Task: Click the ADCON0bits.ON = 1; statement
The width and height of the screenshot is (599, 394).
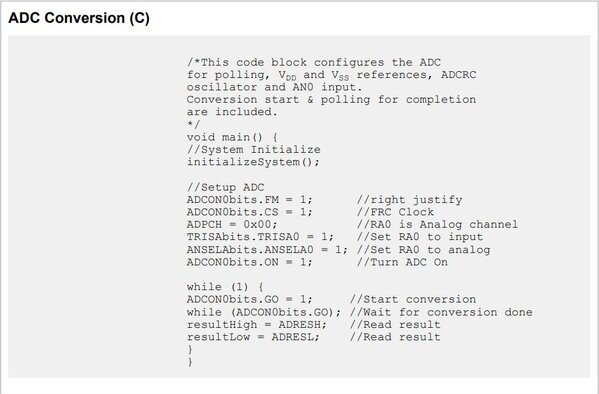Action: pyautogui.click(x=249, y=262)
